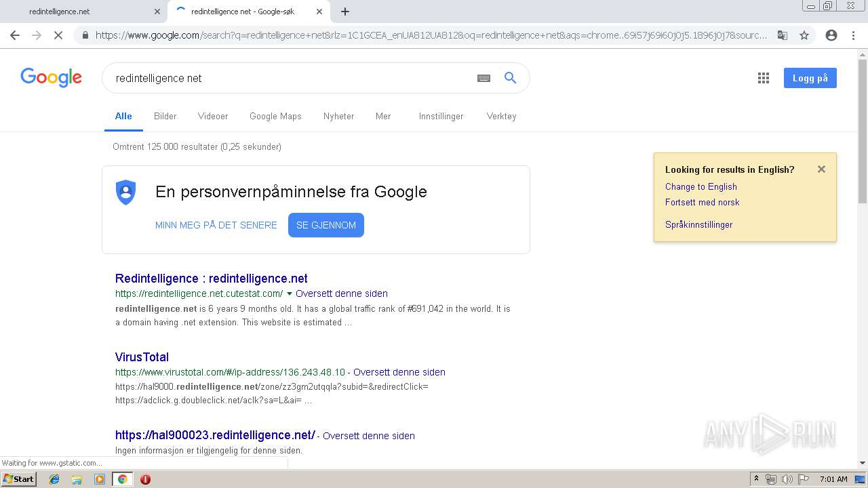Open the Chrome profile avatar
The height and width of the screenshot is (488, 868).
click(831, 35)
